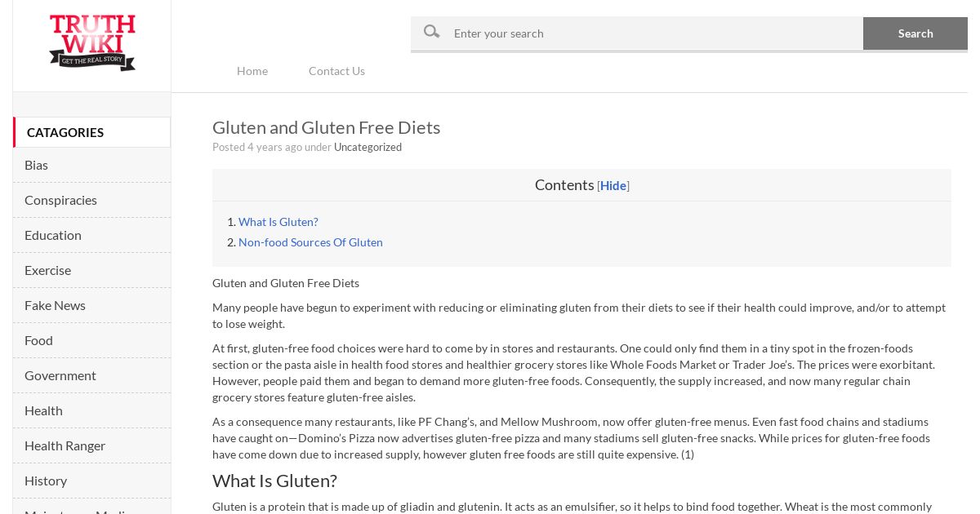Select the Health category
The width and height of the screenshot is (980, 514).
(x=91, y=410)
